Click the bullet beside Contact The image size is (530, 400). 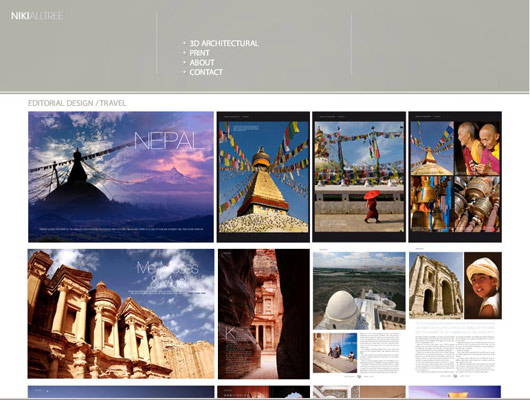tap(184, 72)
